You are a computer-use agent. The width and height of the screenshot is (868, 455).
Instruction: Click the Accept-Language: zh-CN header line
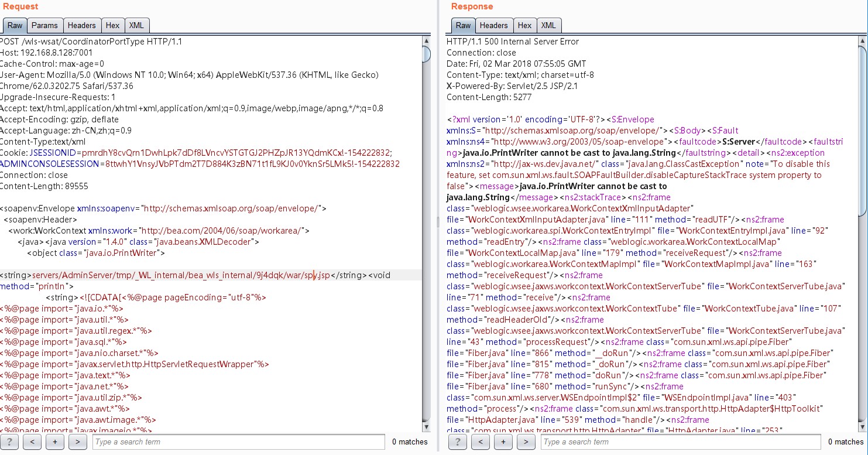click(x=66, y=131)
